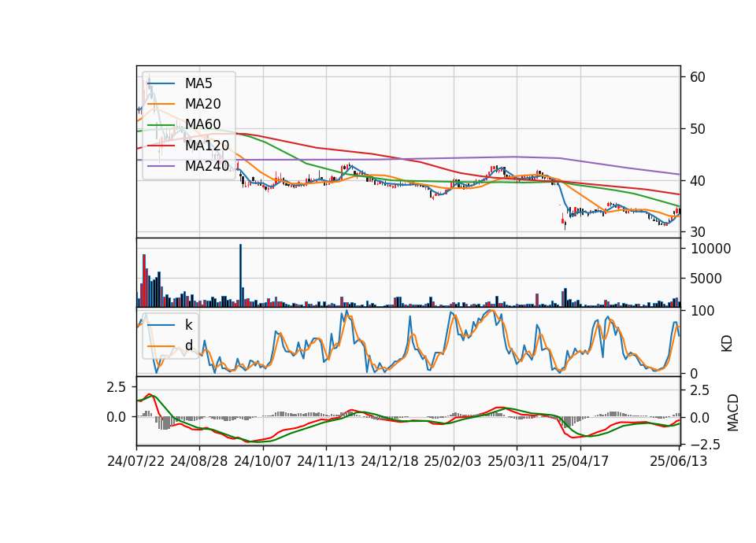756x543 pixels.
Task: Click the 25/02/03 date label
Action: point(453,461)
